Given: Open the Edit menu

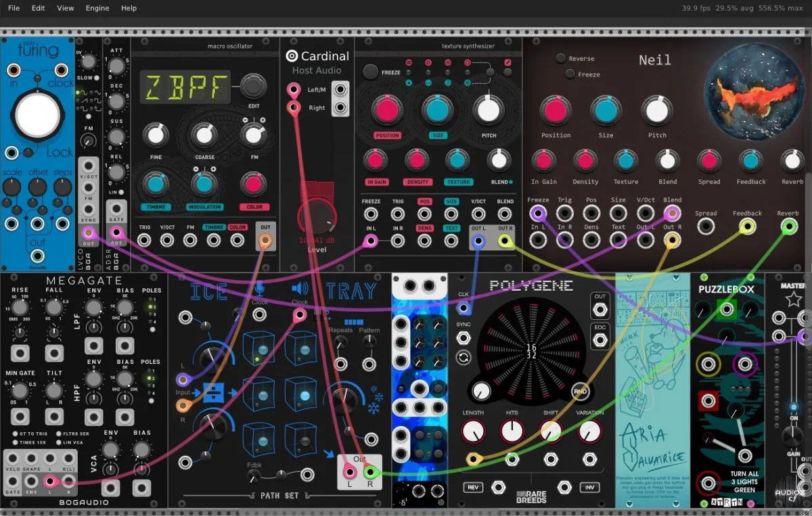Looking at the screenshot, I should 38,8.
